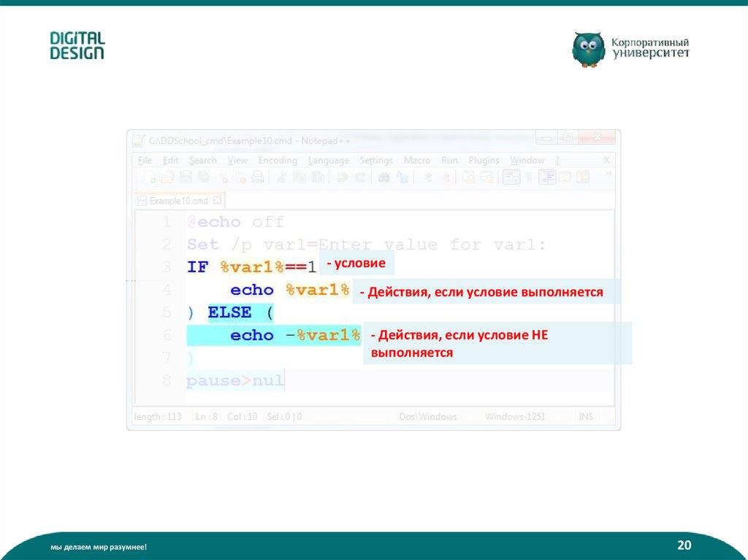Image resolution: width=748 pixels, height=560 pixels.
Task: Toggle the Indent Guide toolbar icon
Action: [x=547, y=177]
